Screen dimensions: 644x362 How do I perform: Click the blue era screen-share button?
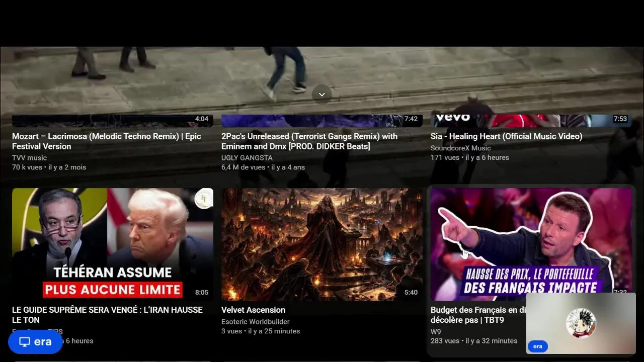pos(35,342)
